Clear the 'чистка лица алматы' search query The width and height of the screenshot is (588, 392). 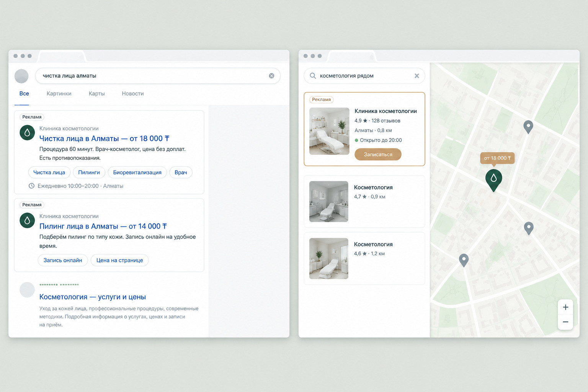pyautogui.click(x=271, y=76)
